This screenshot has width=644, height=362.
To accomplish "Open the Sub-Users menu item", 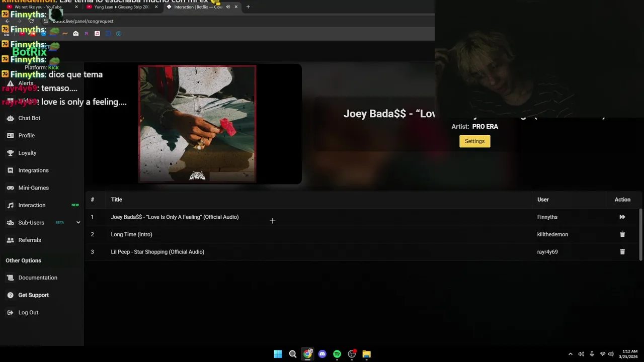I will tap(31, 223).
